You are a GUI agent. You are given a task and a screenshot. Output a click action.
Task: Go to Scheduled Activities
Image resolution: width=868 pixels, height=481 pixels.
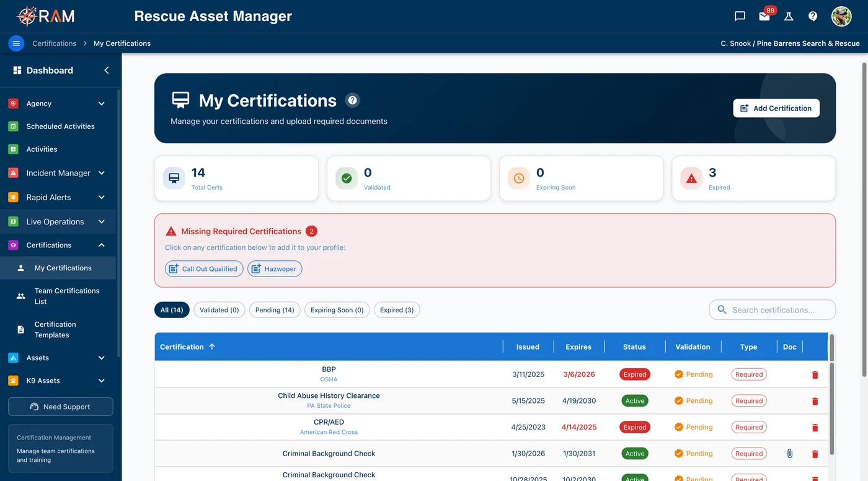tap(58, 126)
